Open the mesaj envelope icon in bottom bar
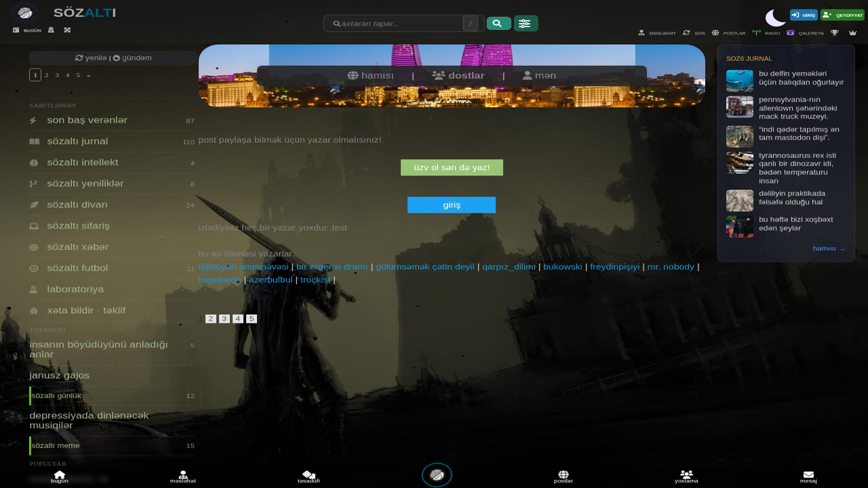Screen dimensions: 868x488 pos(808,475)
